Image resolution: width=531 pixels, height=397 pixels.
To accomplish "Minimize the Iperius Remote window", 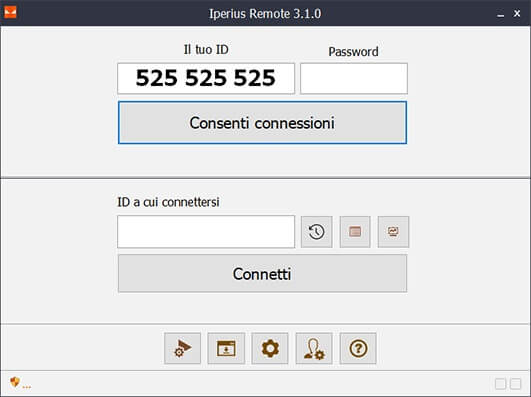I will pos(501,14).
